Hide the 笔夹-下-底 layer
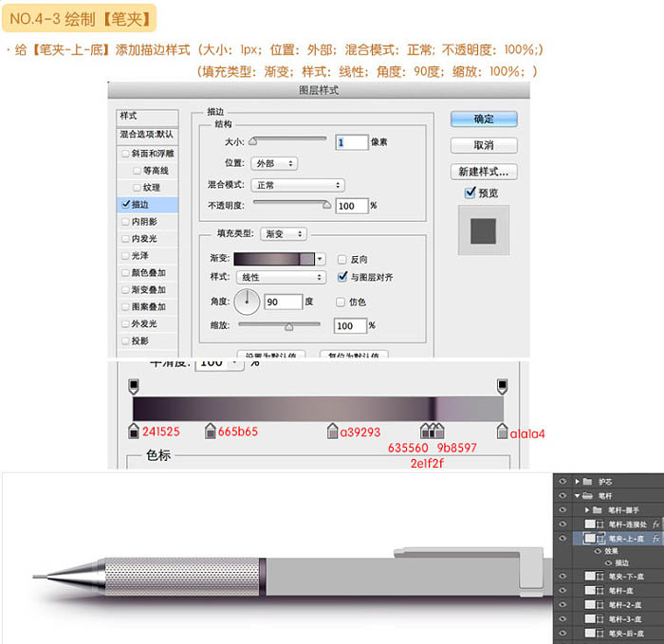 (x=563, y=576)
